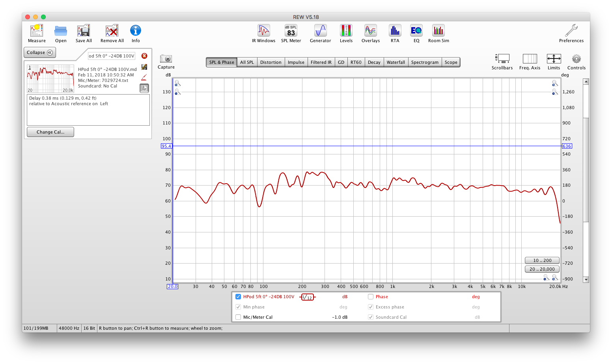
Task: Open Preferences wrench icon
Action: pos(571,33)
